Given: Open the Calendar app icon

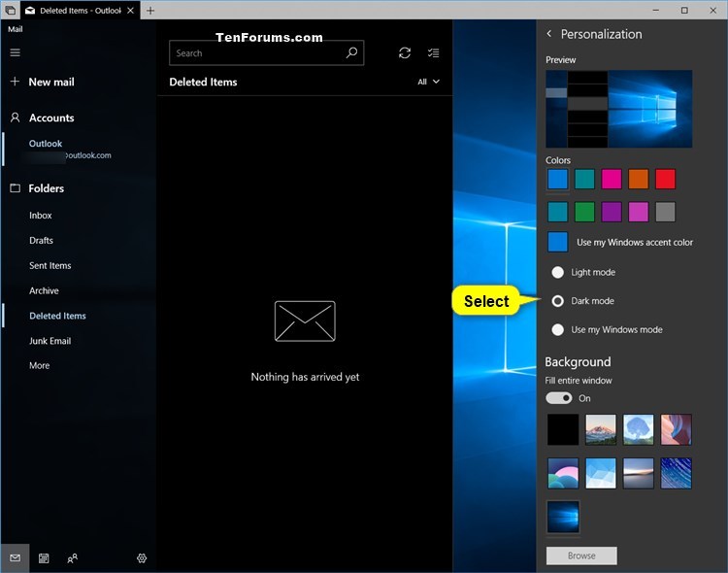Looking at the screenshot, I should tap(44, 557).
